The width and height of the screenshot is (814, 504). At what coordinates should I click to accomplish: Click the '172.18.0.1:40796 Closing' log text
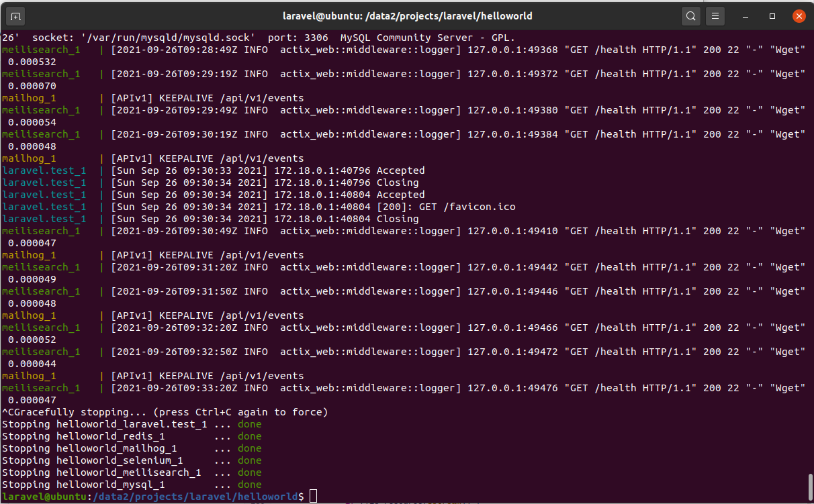tap(347, 183)
